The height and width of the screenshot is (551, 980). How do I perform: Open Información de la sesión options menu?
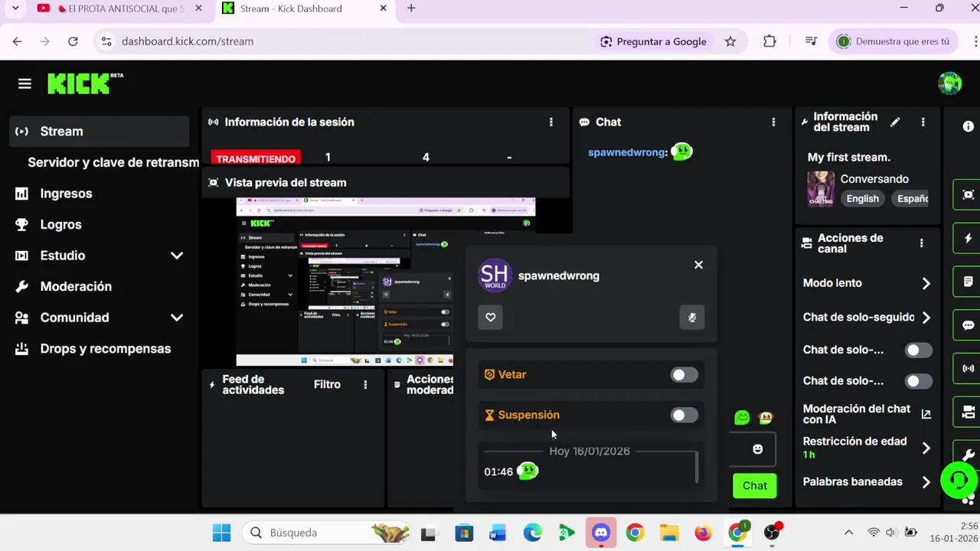[x=550, y=122]
